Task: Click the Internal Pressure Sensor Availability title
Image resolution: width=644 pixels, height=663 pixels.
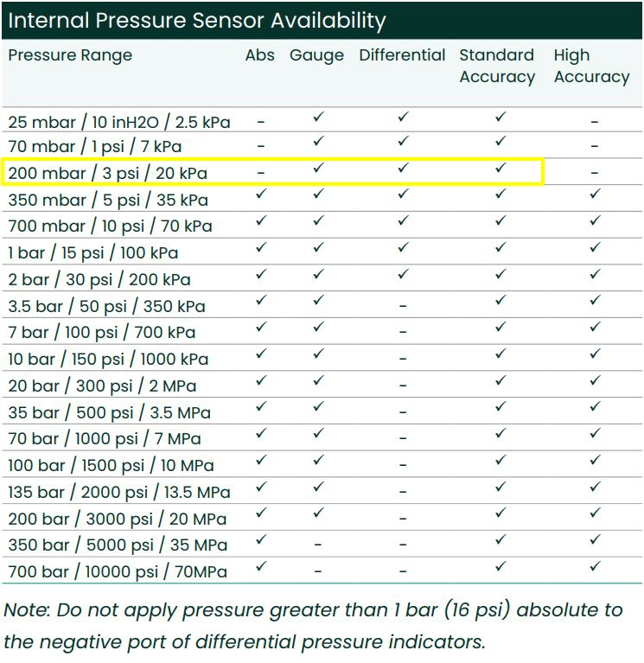Action: pyautogui.click(x=197, y=20)
